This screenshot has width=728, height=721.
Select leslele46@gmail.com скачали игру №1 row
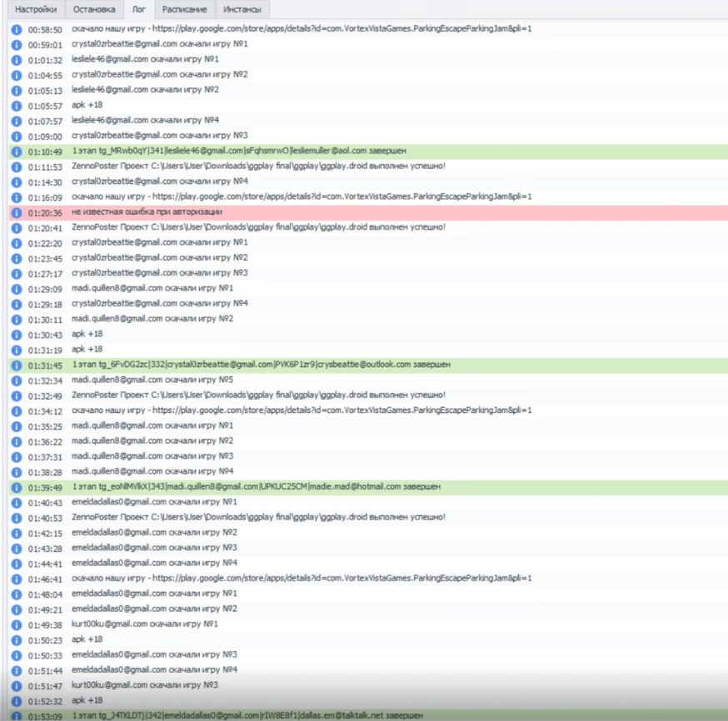pyautogui.click(x=367, y=60)
